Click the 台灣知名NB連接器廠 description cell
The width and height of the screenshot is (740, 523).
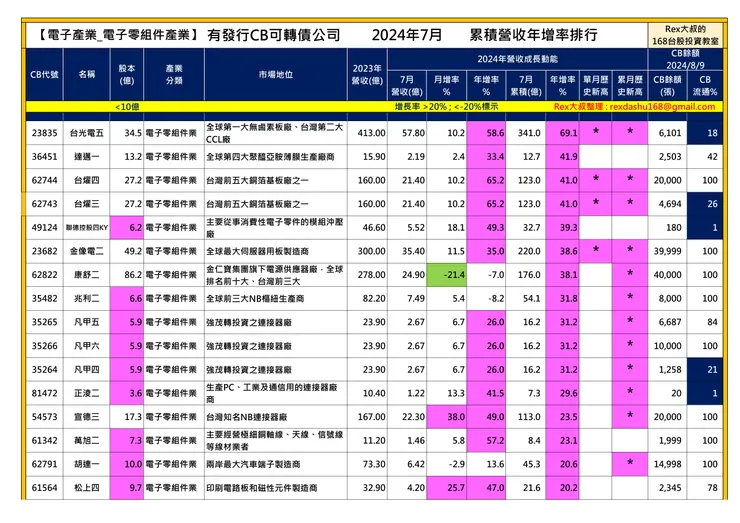click(x=276, y=417)
